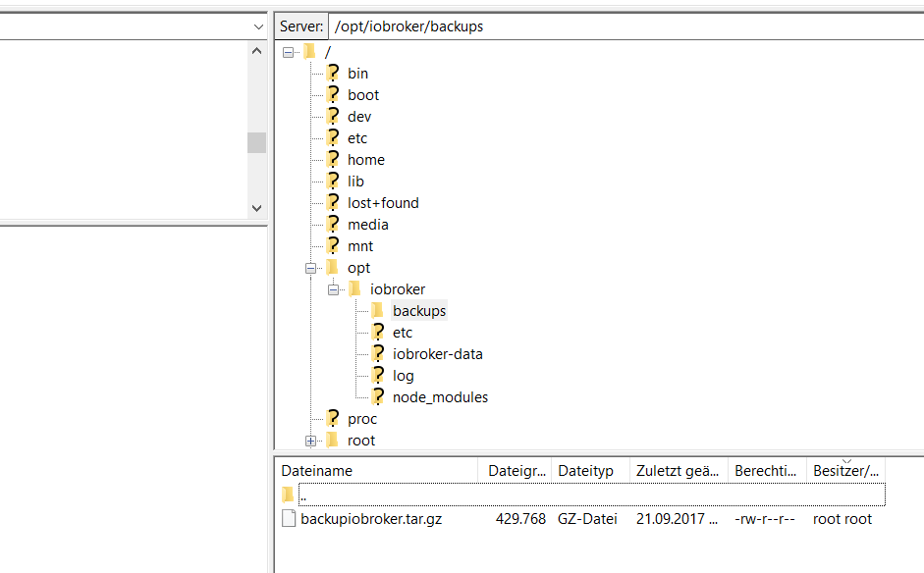Expand the root folder node
Image resolution: width=924 pixels, height=573 pixels.
[310, 441]
